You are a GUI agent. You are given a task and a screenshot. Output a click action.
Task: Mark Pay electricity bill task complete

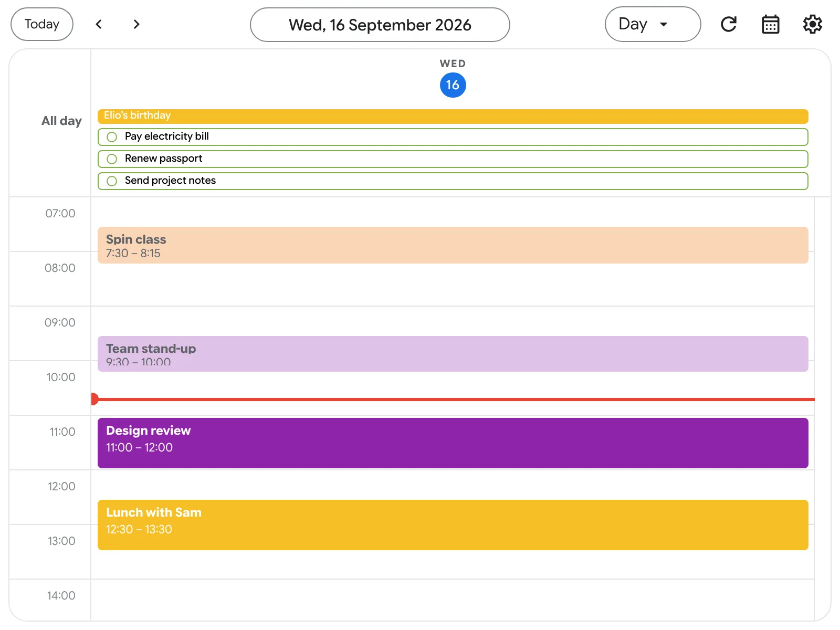coord(112,137)
